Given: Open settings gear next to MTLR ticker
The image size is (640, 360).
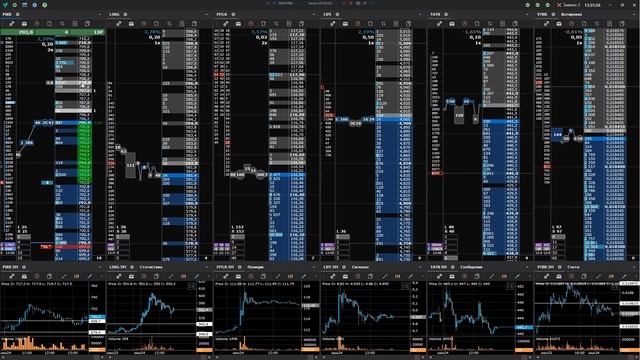Looking at the screenshot, I should pyautogui.click(x=233, y=14).
